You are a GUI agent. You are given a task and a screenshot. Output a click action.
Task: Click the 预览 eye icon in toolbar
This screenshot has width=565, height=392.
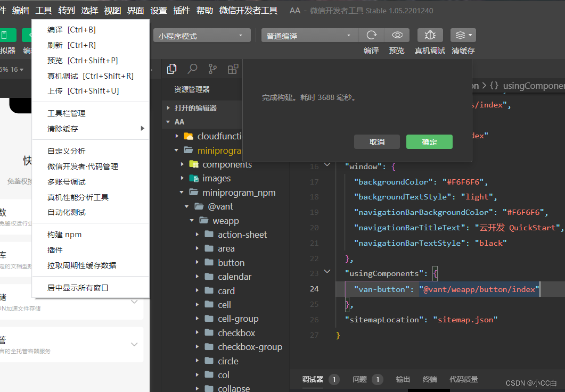pos(397,35)
